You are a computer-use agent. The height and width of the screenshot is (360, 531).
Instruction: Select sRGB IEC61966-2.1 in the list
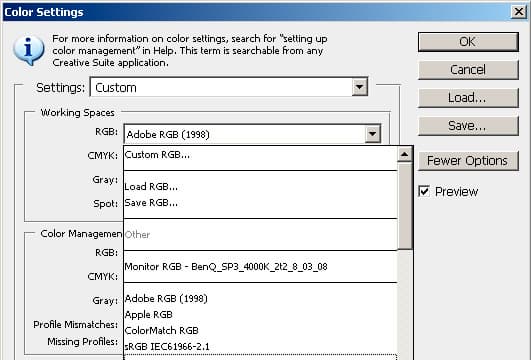point(260,347)
